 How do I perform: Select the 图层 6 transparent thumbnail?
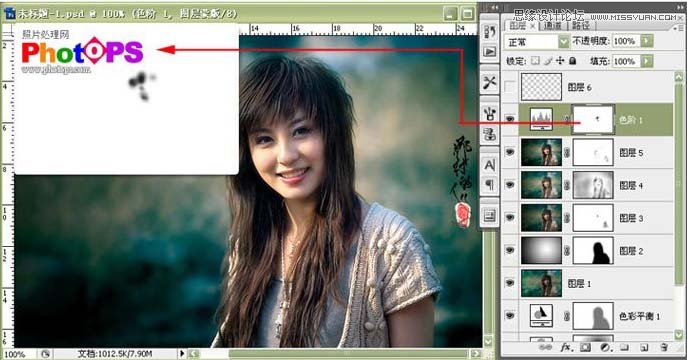(x=541, y=87)
